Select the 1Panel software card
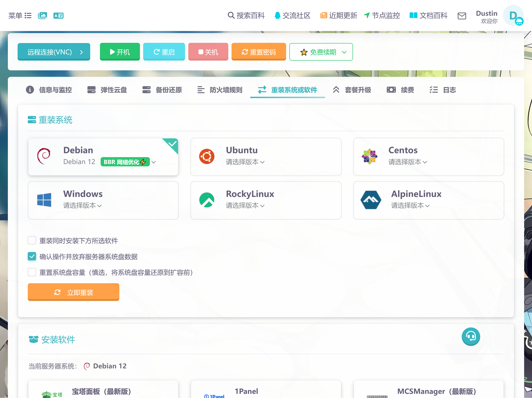Screen dimensions: 532x398 pyautogui.click(x=266, y=389)
